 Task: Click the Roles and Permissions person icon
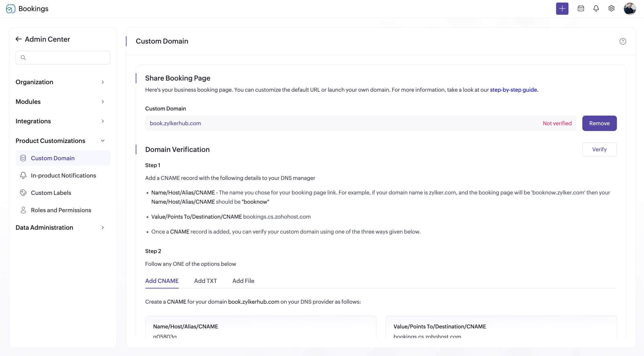click(x=23, y=210)
